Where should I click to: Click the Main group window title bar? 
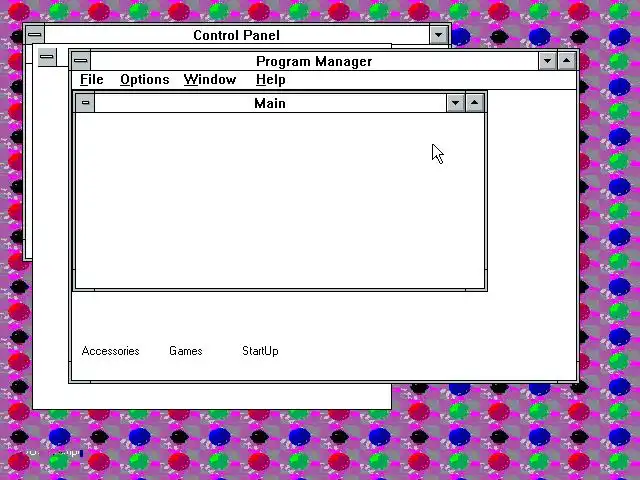pyautogui.click(x=270, y=103)
